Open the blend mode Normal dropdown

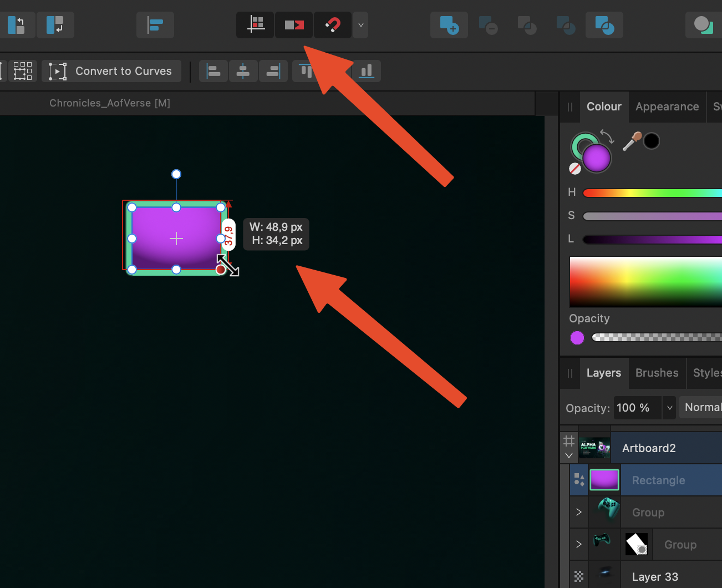701,407
